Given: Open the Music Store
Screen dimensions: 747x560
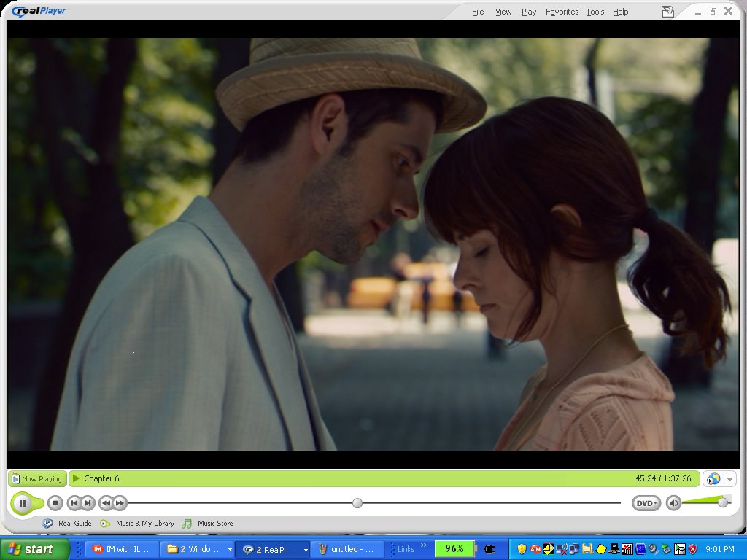Looking at the screenshot, I should click(x=215, y=524).
